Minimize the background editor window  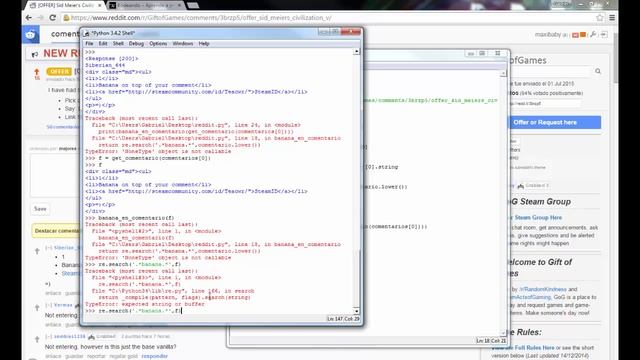471,53
